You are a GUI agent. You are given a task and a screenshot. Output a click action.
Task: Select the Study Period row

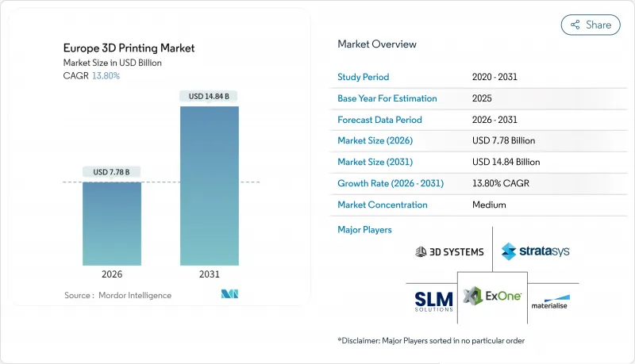click(438, 78)
